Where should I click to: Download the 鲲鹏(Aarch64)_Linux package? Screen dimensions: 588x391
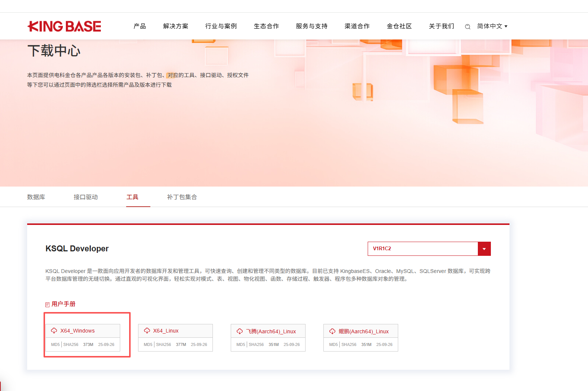364,331
